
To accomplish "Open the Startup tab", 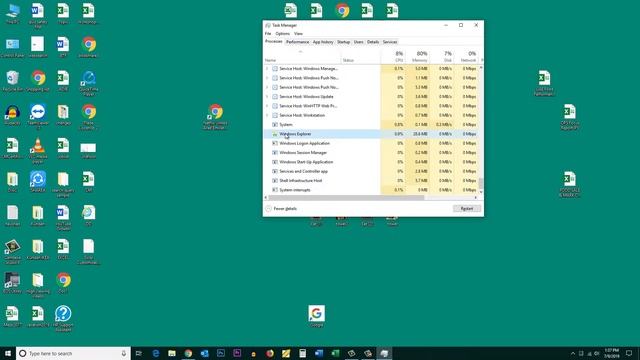I will [343, 42].
